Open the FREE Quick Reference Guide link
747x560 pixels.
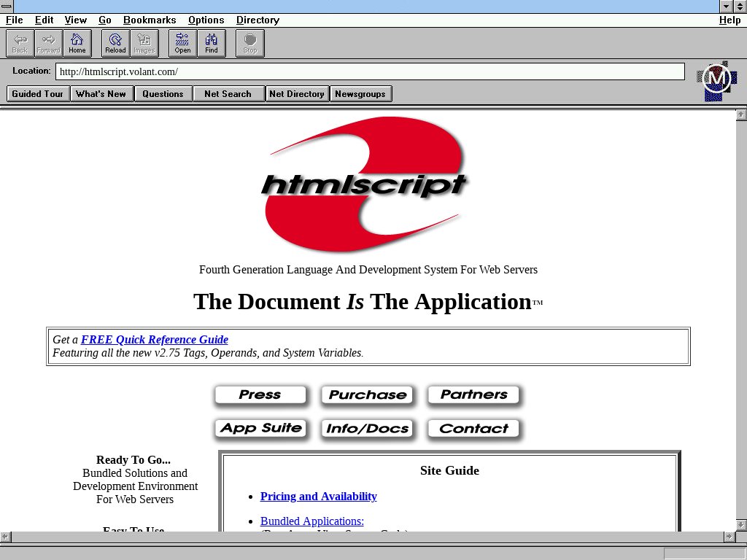[x=155, y=340]
